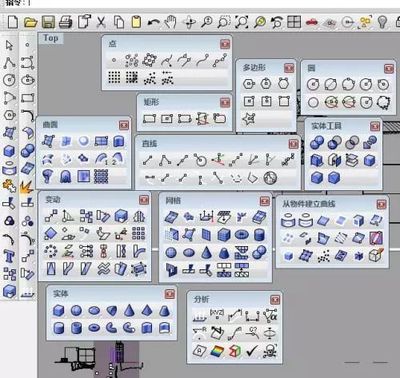Choose the cone icon in 实体 panel
400x378 pixels.
click(x=129, y=311)
